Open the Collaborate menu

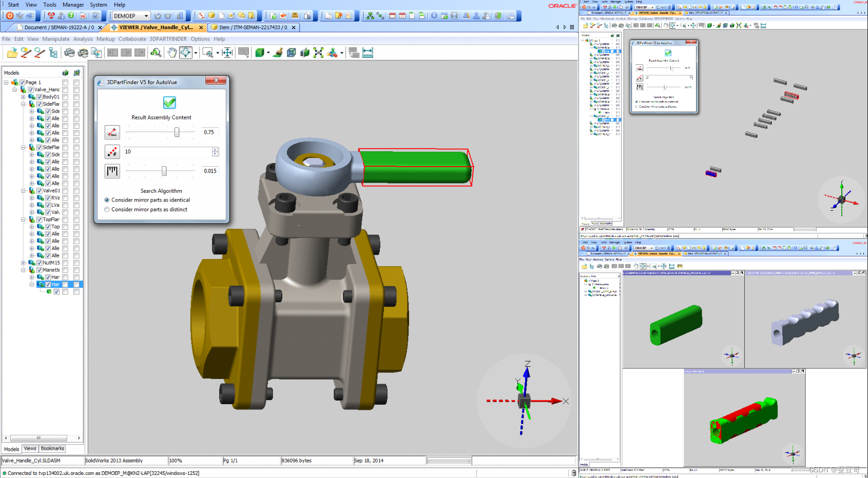pyautogui.click(x=132, y=39)
